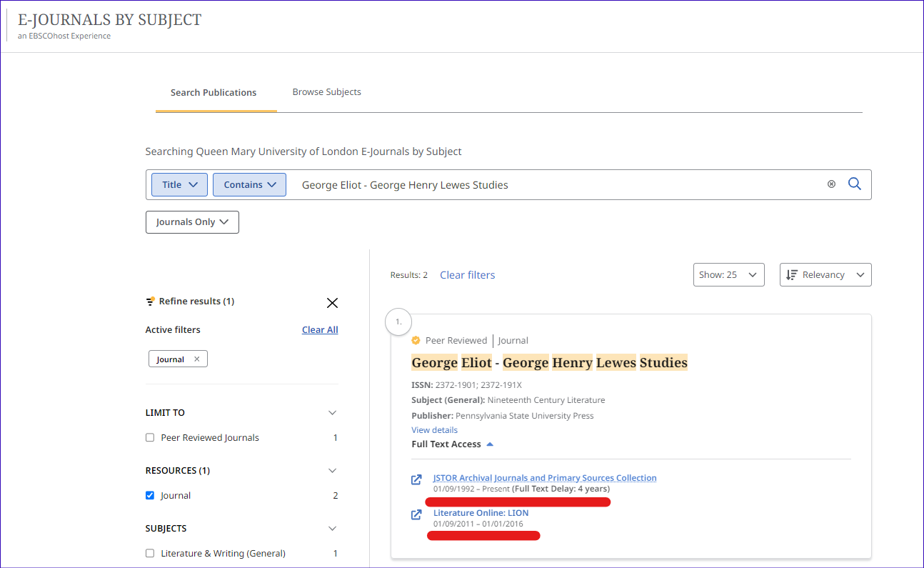Open George Eliot - George Henry Lewes Studies result title
Screen dimensions: 924x568
549,363
